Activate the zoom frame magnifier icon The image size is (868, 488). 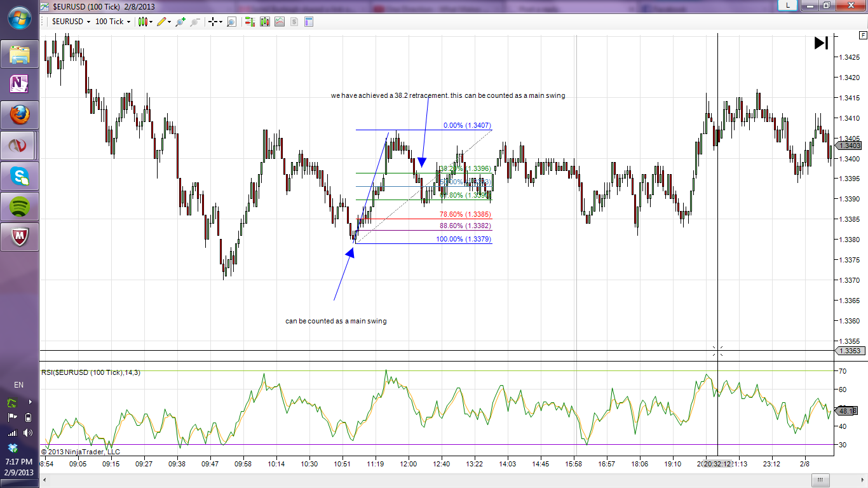(x=231, y=22)
